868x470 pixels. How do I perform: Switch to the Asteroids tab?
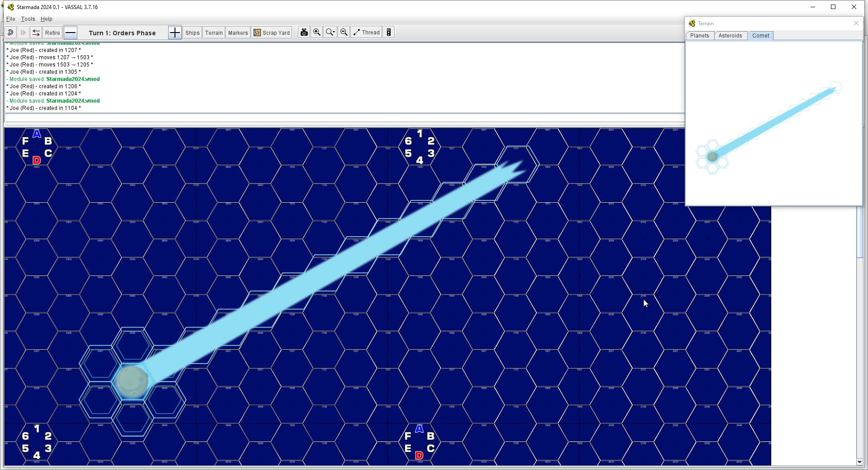click(x=730, y=36)
